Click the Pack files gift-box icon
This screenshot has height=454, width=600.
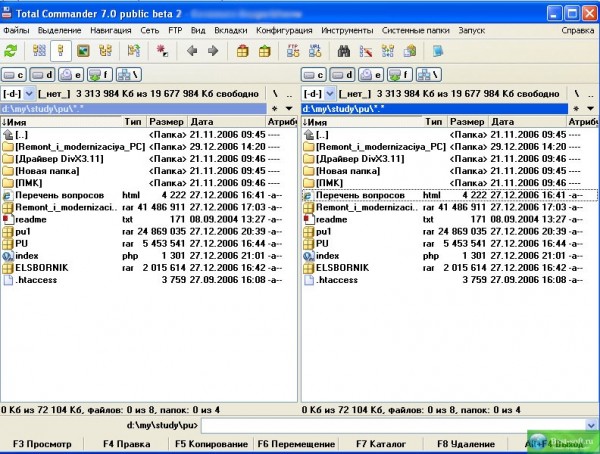(241, 50)
